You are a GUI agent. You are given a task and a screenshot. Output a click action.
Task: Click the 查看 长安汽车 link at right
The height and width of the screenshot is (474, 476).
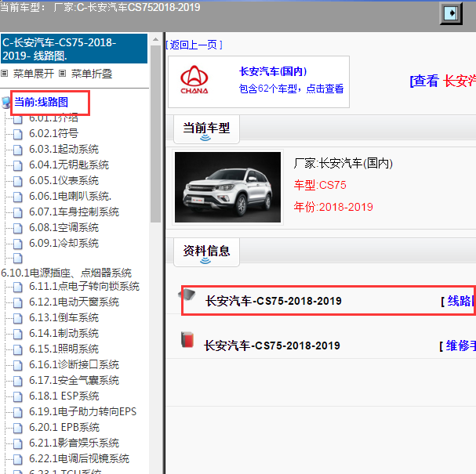(442, 81)
